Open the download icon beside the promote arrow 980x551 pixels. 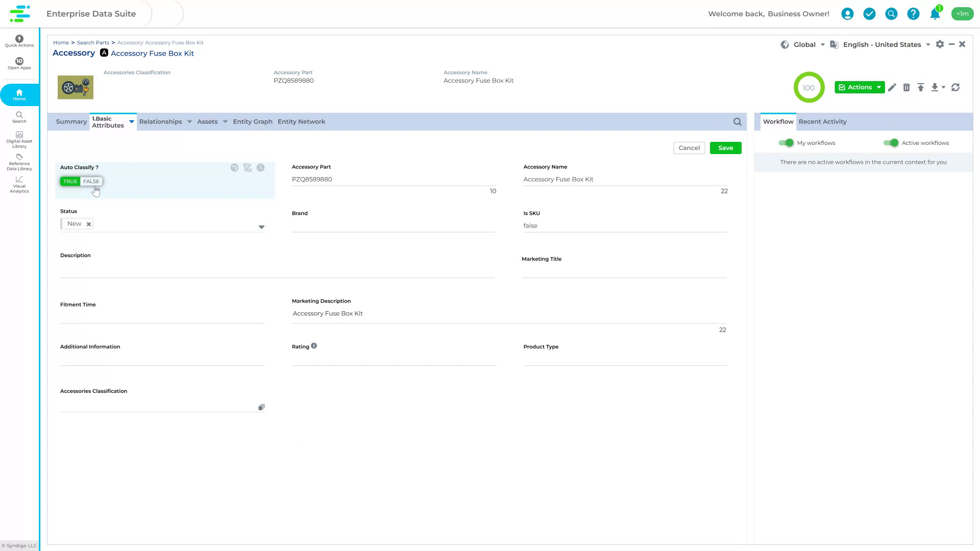pyautogui.click(x=936, y=87)
